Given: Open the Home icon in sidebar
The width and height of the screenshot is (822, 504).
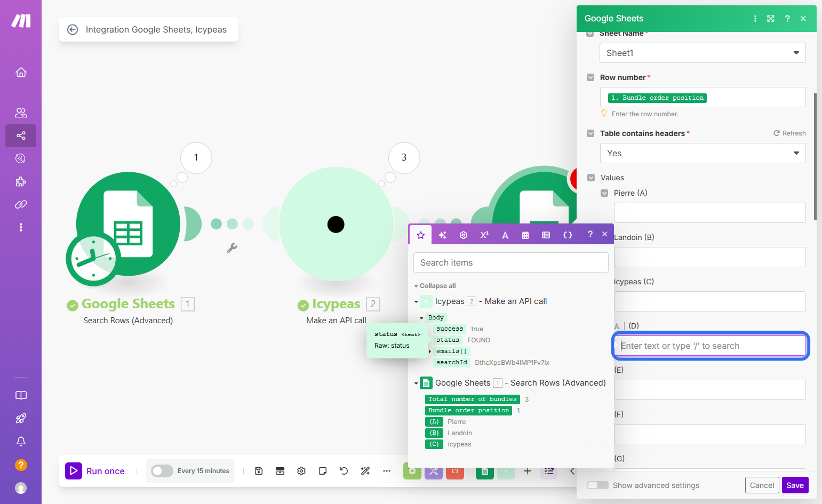Looking at the screenshot, I should (21, 72).
